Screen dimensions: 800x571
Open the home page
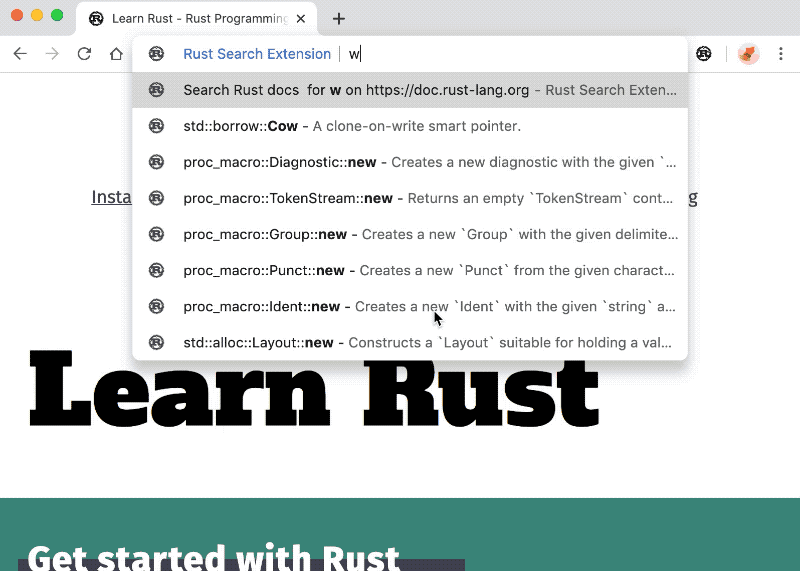tap(116, 54)
